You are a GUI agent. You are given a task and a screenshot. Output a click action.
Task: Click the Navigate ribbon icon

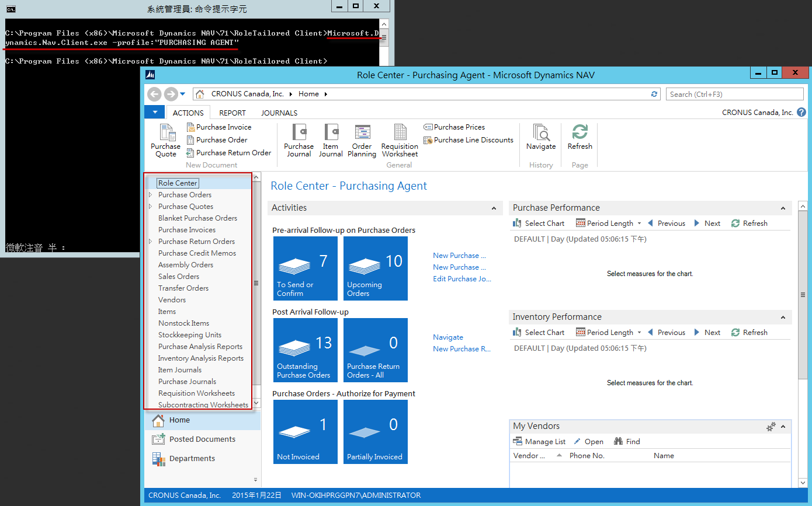pyautogui.click(x=540, y=138)
